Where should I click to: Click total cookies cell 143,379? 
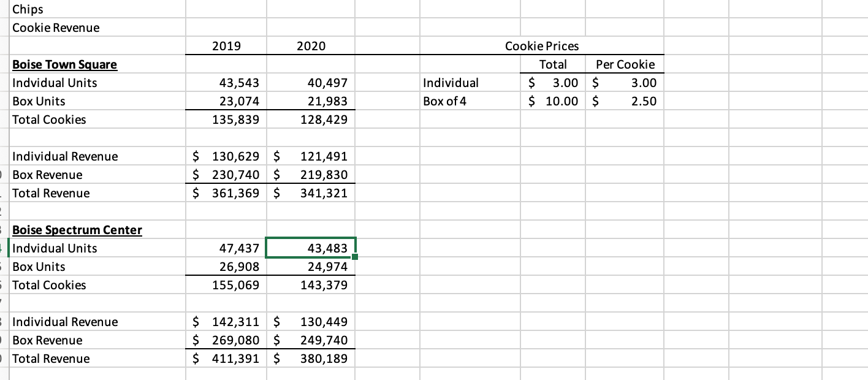coord(311,285)
